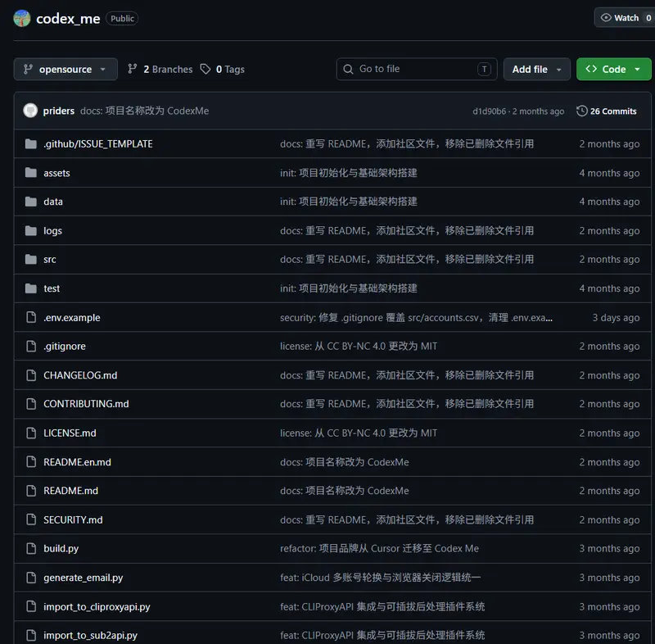Screen dimensions: 655x644
Task: Open import_to_sub2api.py file
Action: tap(90, 635)
